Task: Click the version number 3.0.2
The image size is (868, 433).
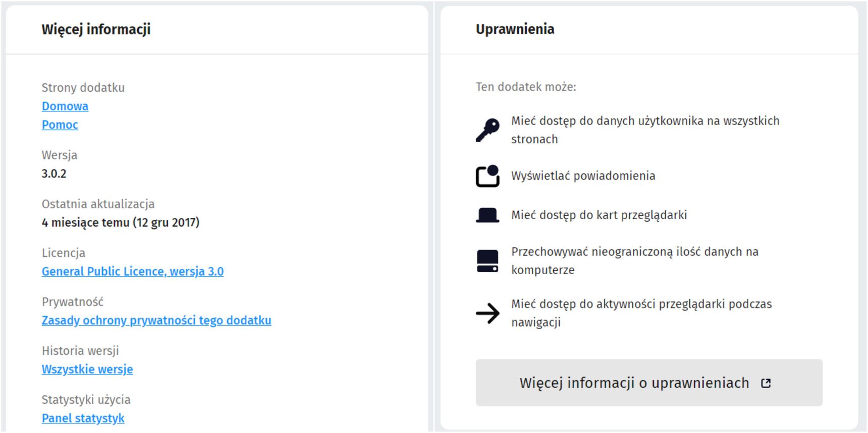Action: [54, 174]
